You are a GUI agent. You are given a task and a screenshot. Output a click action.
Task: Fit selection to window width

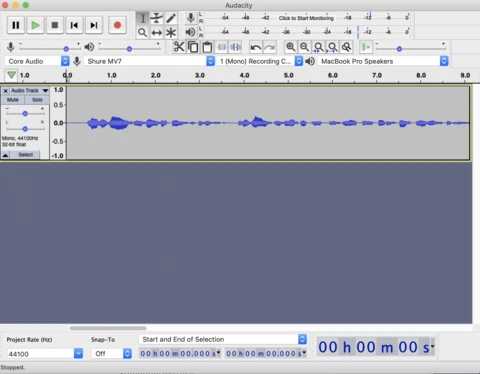coord(318,47)
